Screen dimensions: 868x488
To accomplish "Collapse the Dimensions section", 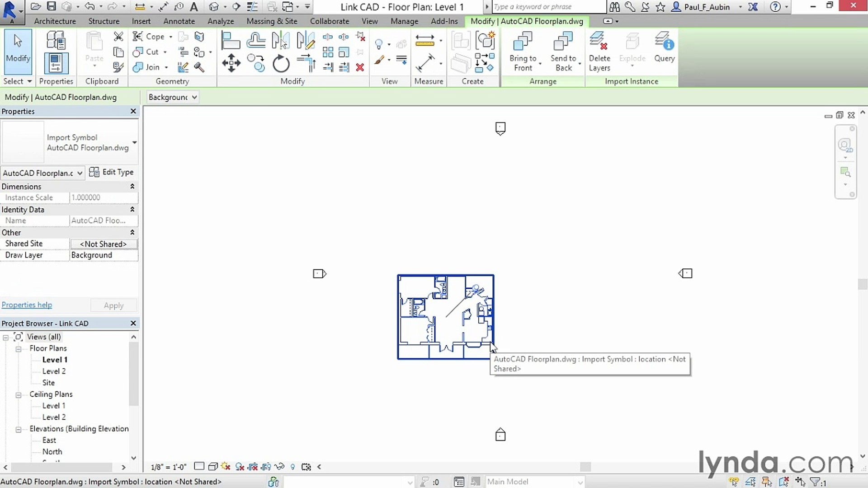I will click(132, 186).
